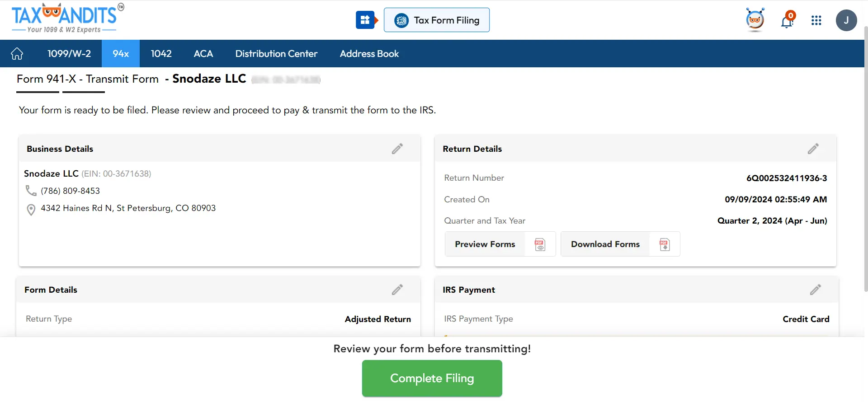Image resolution: width=868 pixels, height=402 pixels.
Task: Open the Tax Form Filing selector
Action: [x=436, y=20]
